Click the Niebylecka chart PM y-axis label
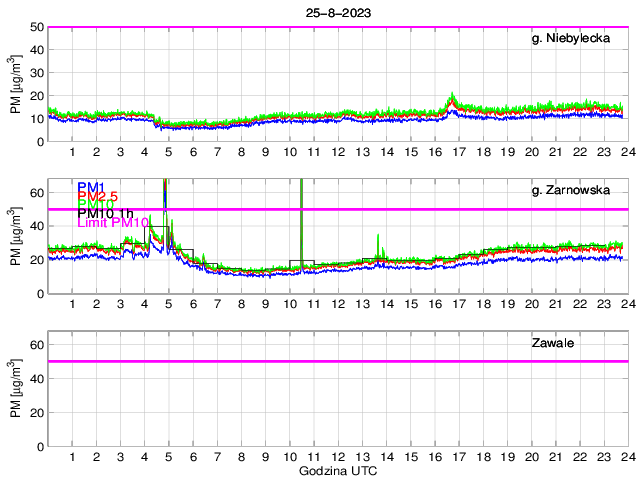This screenshot has height=480, width=640. (x=15, y=85)
